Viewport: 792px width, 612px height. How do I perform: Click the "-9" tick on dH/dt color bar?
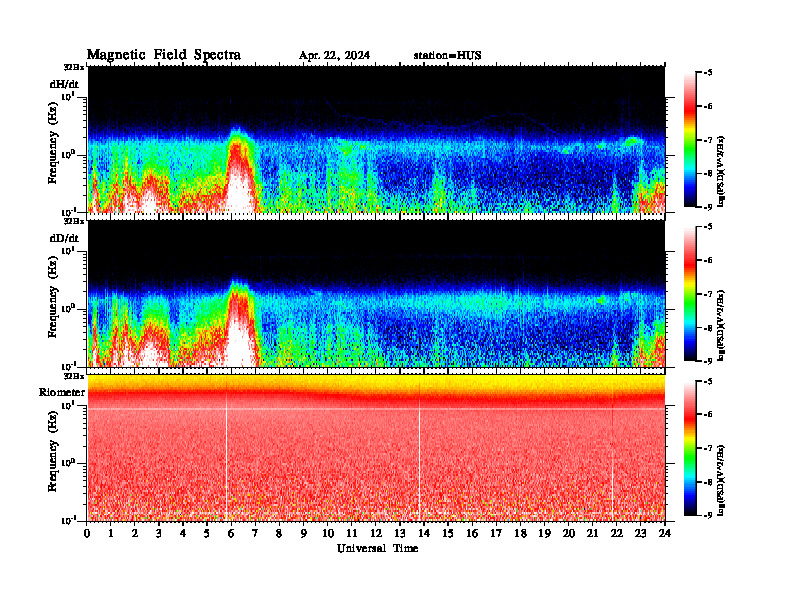coord(709,207)
